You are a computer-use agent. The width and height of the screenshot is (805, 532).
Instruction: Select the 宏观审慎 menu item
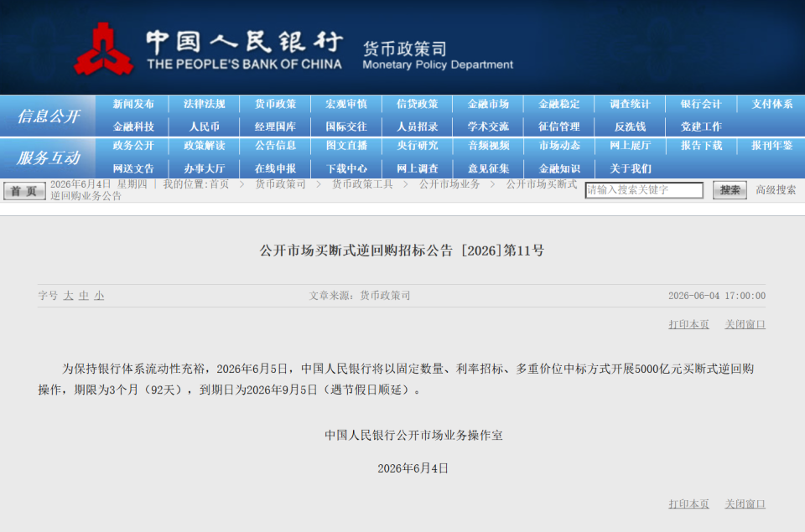pos(346,104)
